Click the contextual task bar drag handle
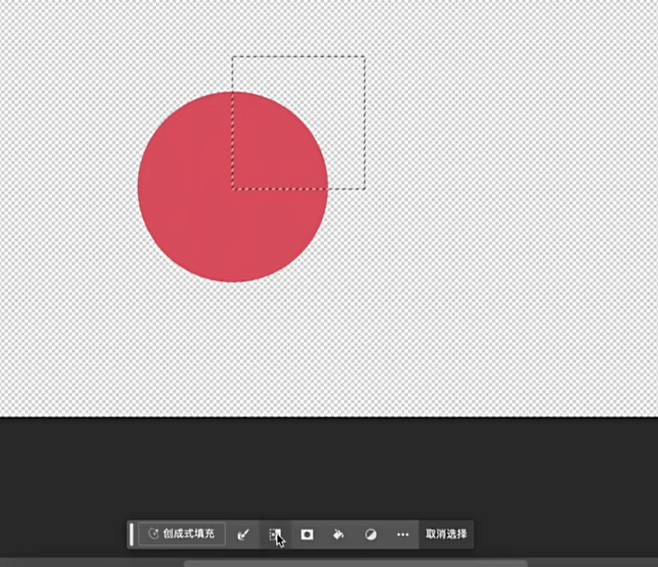Image resolution: width=658 pixels, height=567 pixels. tap(132, 534)
